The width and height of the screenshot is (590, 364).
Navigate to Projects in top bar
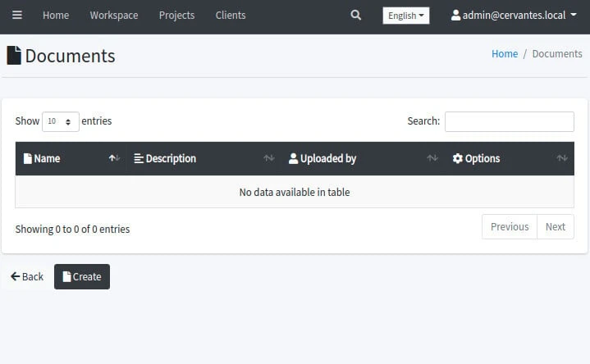[176, 15]
